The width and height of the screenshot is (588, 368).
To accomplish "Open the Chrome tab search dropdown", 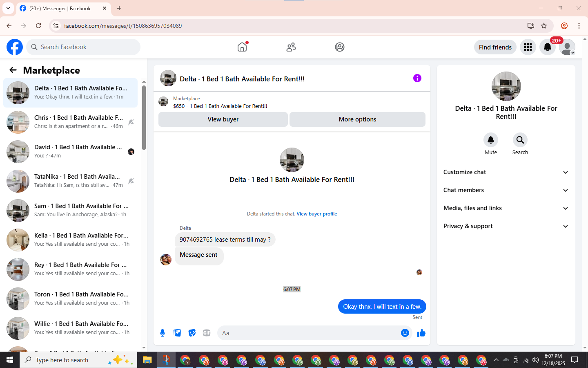I will pyautogui.click(x=8, y=8).
